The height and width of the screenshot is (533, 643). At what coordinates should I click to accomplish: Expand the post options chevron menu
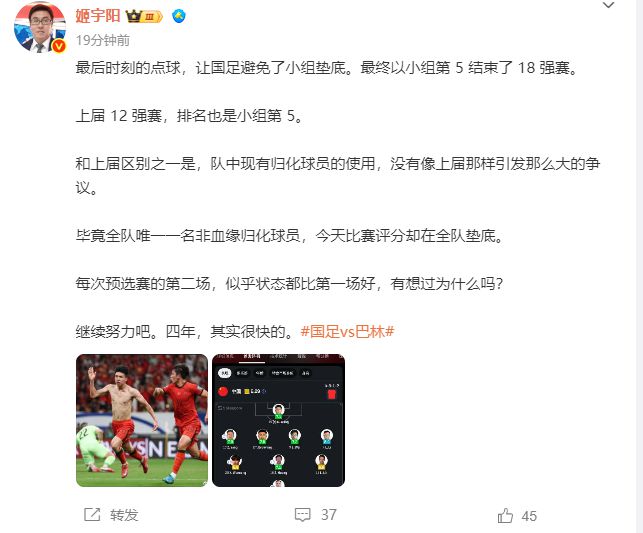[x=608, y=5]
